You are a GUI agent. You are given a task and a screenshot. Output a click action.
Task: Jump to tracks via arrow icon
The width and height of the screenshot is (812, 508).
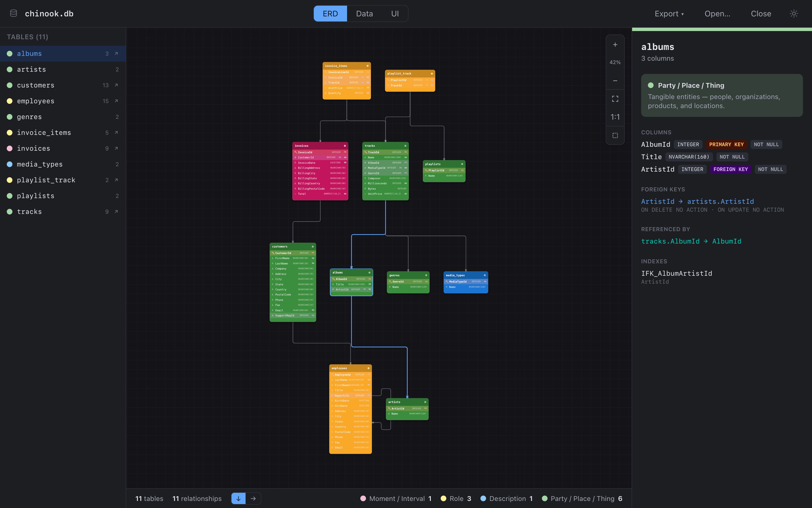(x=116, y=211)
